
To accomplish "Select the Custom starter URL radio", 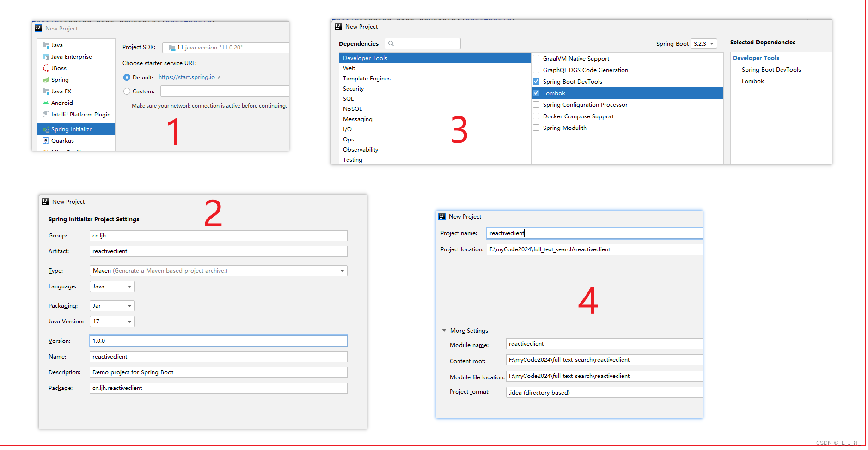I will [x=127, y=91].
